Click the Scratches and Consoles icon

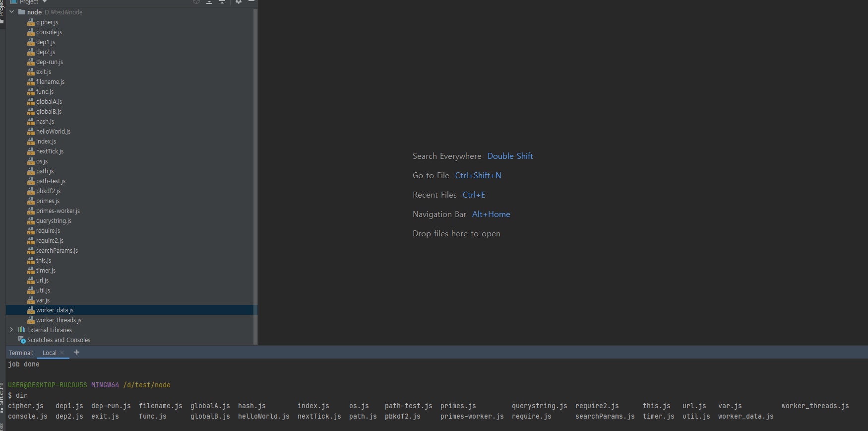point(22,340)
